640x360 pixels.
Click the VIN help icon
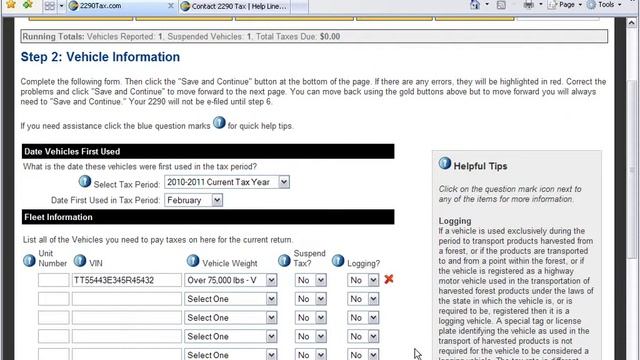pos(80,260)
